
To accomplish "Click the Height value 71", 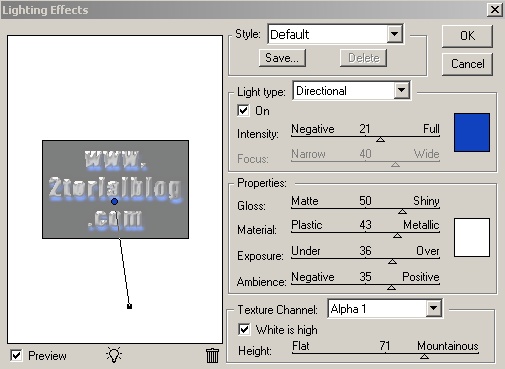I will (384, 346).
